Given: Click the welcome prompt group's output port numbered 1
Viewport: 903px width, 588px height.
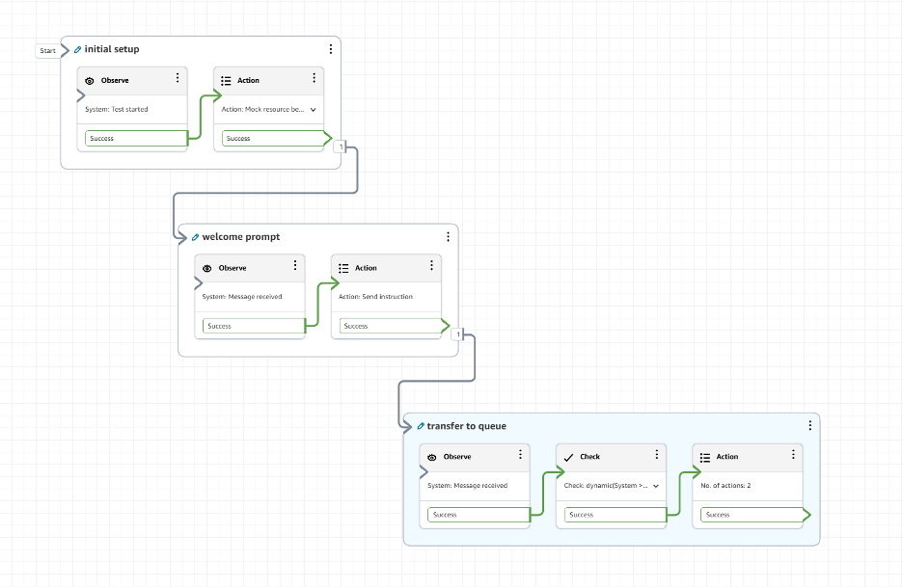Looking at the screenshot, I should point(458,334).
